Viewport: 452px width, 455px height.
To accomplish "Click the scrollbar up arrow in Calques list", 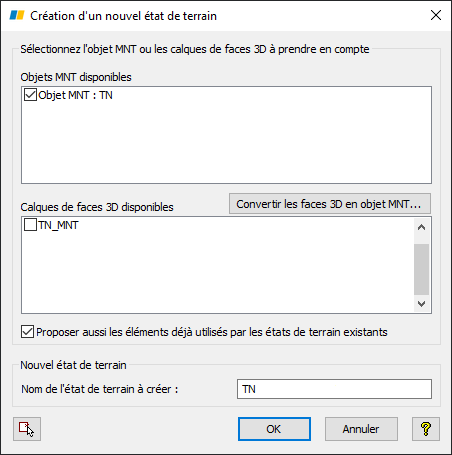I will click(421, 227).
